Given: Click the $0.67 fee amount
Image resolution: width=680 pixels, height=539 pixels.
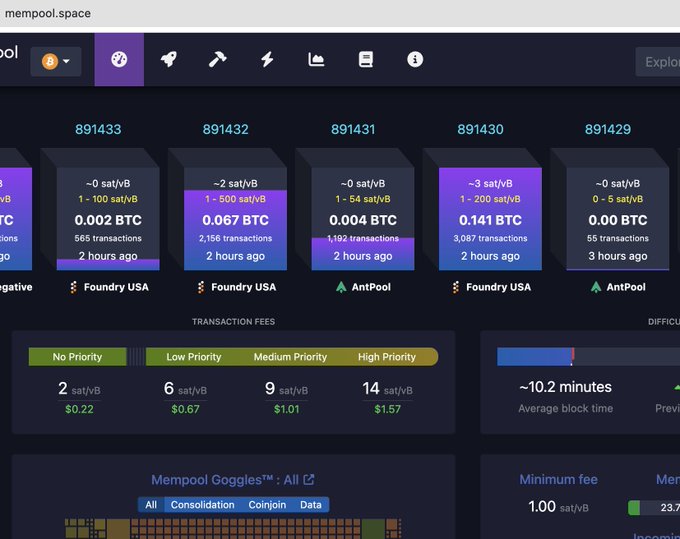Looking at the screenshot, I should click(x=185, y=409).
